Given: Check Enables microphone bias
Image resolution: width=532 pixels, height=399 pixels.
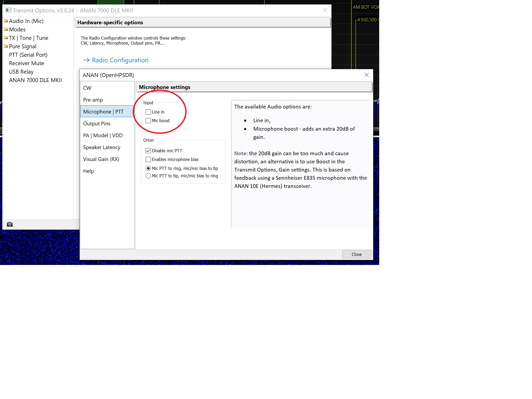Looking at the screenshot, I should [x=148, y=159].
